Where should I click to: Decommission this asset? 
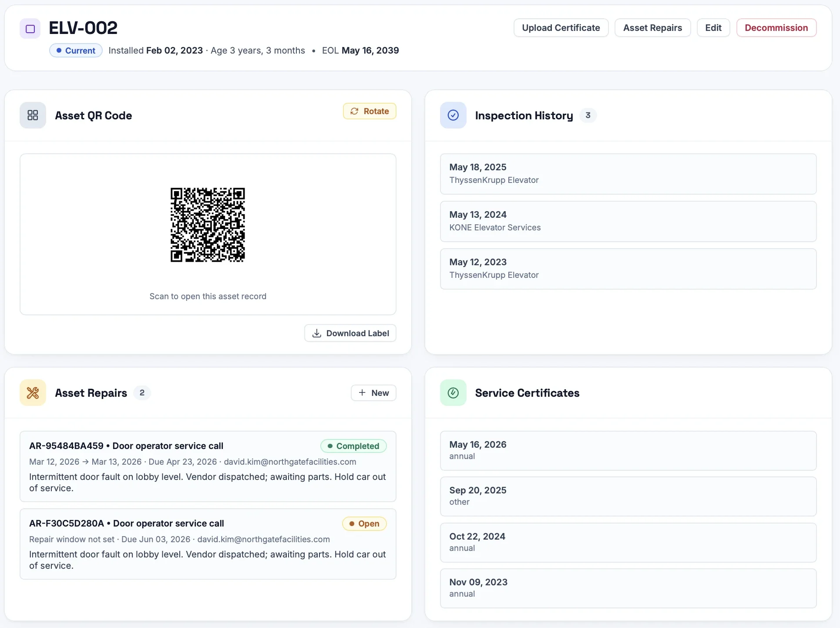click(776, 28)
